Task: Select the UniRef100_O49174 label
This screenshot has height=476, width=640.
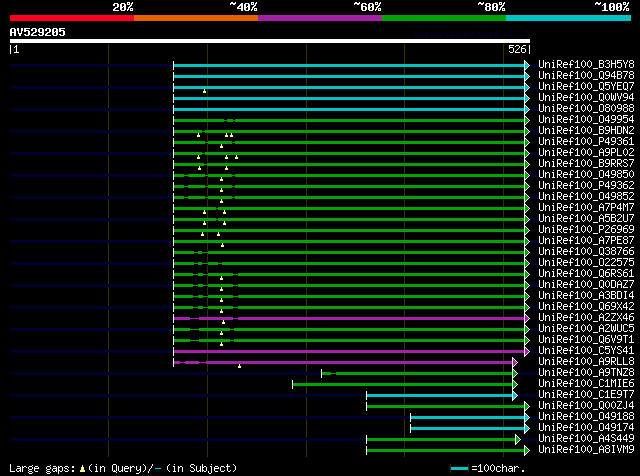Action: tap(586, 428)
